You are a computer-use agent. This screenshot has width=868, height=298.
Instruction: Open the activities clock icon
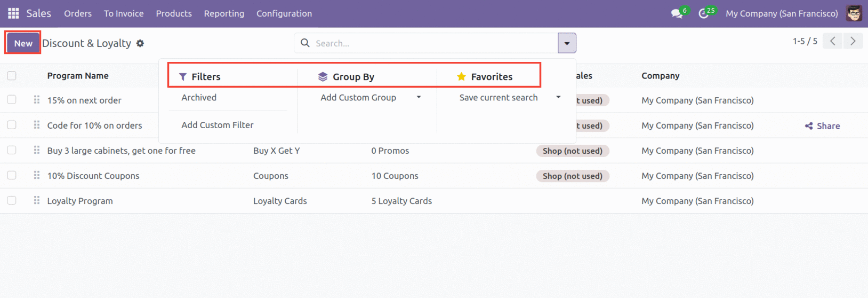coord(704,14)
